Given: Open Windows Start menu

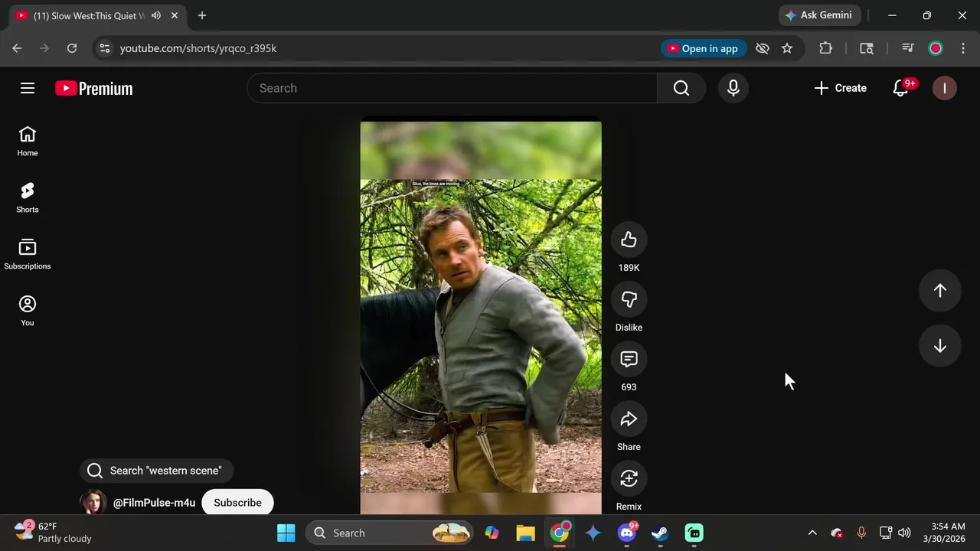Looking at the screenshot, I should (286, 533).
